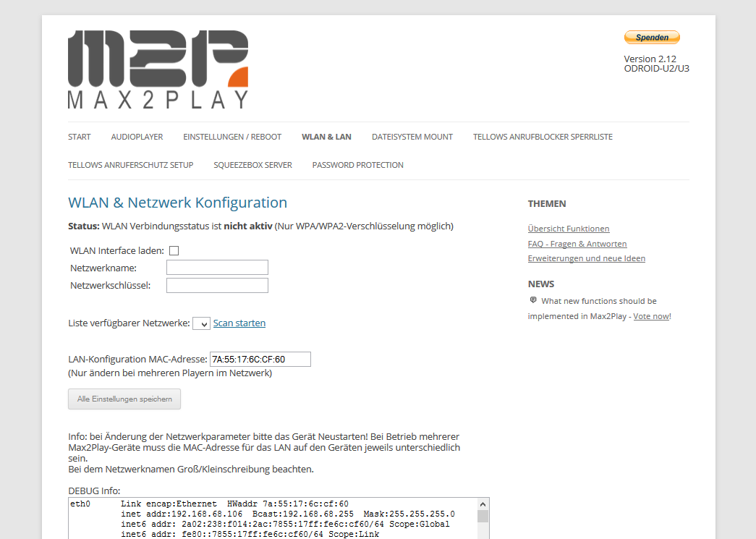The image size is (756, 539).
Task: Click the 'WLAN Interface laden:' label
Action: tap(117, 251)
